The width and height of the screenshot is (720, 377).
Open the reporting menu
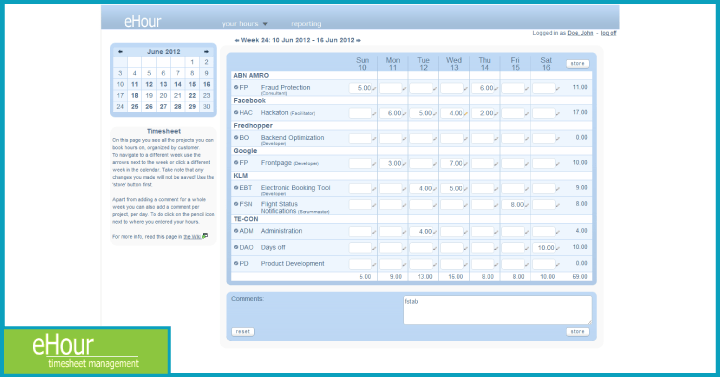[x=306, y=24]
